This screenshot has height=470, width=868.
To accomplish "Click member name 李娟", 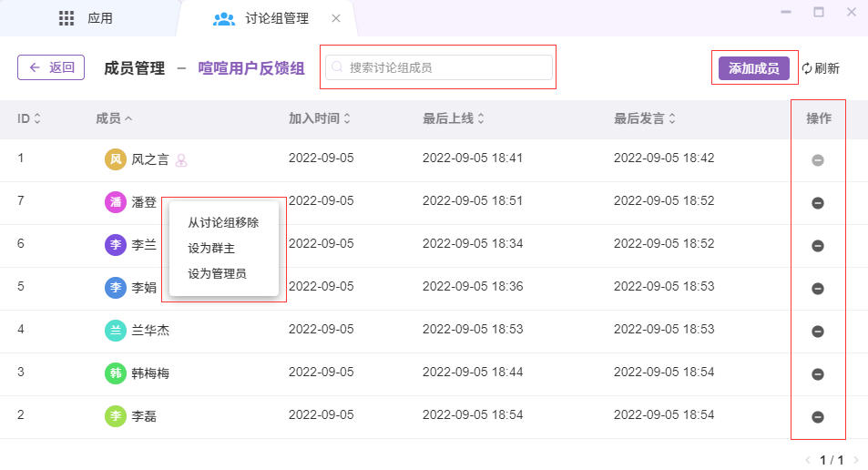I will [x=144, y=287].
